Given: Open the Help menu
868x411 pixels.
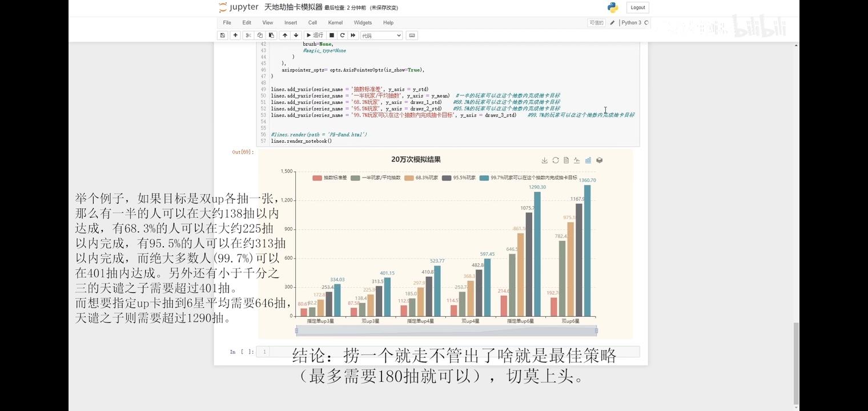Looking at the screenshot, I should click(388, 23).
